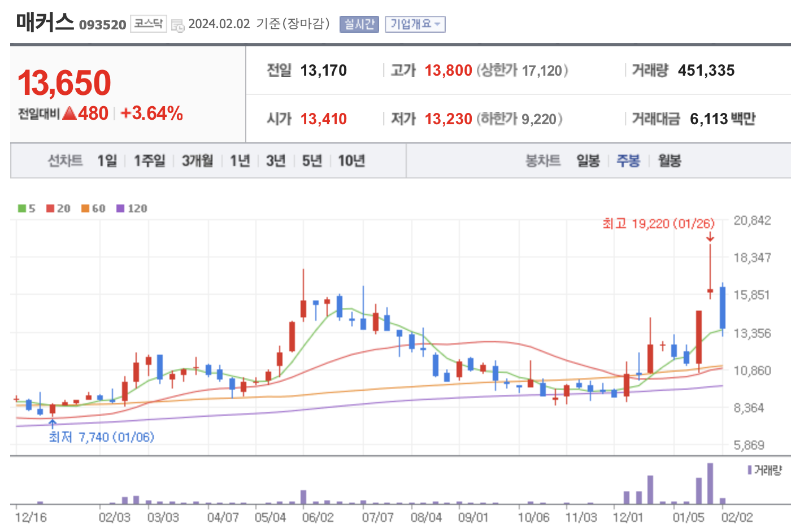Select the 5년 line chart period
Screen dimensions: 791x532
pos(312,161)
